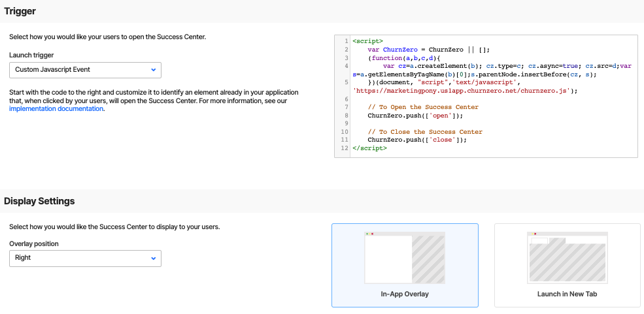Click the Launch trigger field label
This screenshot has height=314, width=644.
click(31, 55)
